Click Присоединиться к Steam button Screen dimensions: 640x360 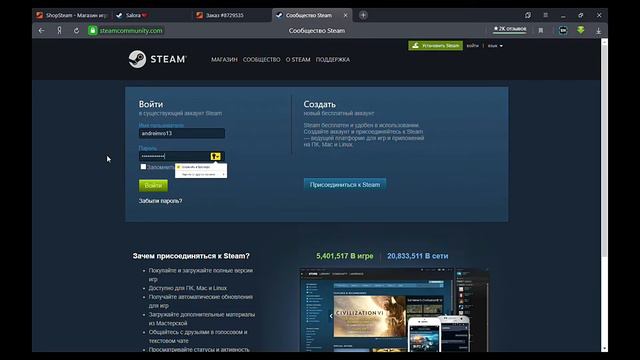[x=345, y=184]
